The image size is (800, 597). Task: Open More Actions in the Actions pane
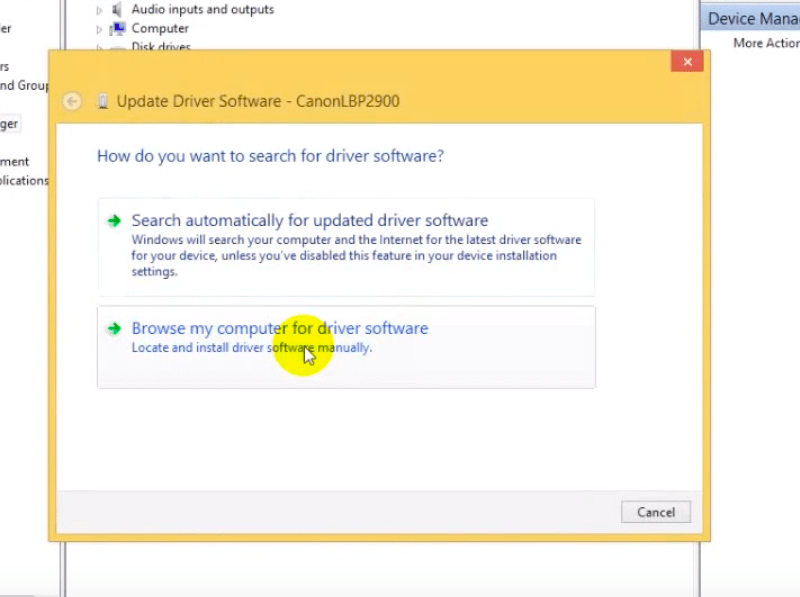point(766,43)
